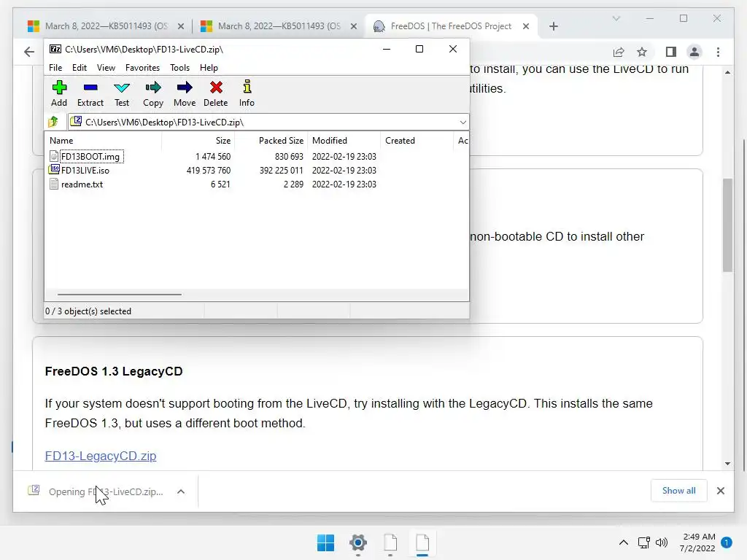Click the share page icon
This screenshot has height=560, width=747.
619,52
